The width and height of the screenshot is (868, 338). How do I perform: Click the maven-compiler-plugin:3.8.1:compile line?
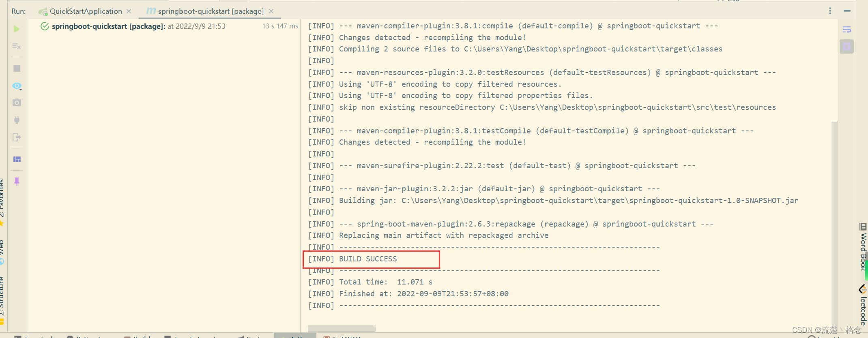(513, 26)
